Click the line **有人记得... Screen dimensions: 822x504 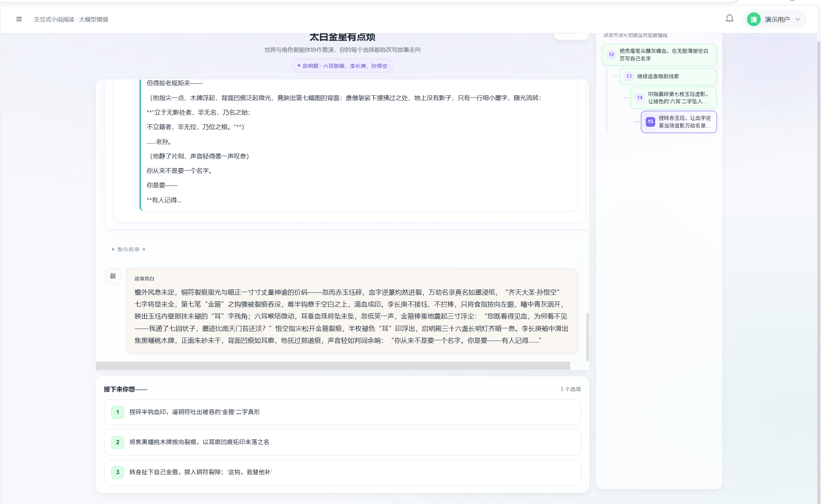point(164,200)
